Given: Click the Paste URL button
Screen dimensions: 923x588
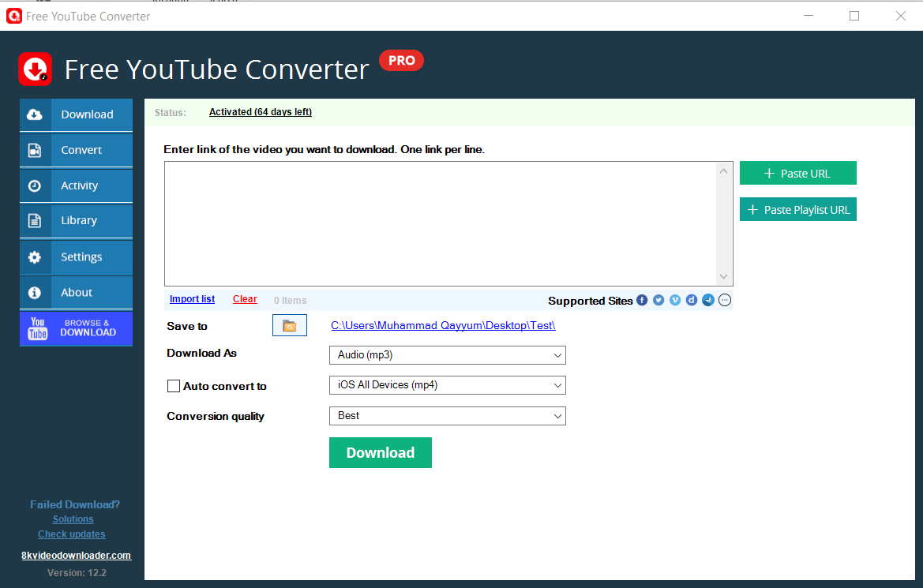Looking at the screenshot, I should (797, 173).
